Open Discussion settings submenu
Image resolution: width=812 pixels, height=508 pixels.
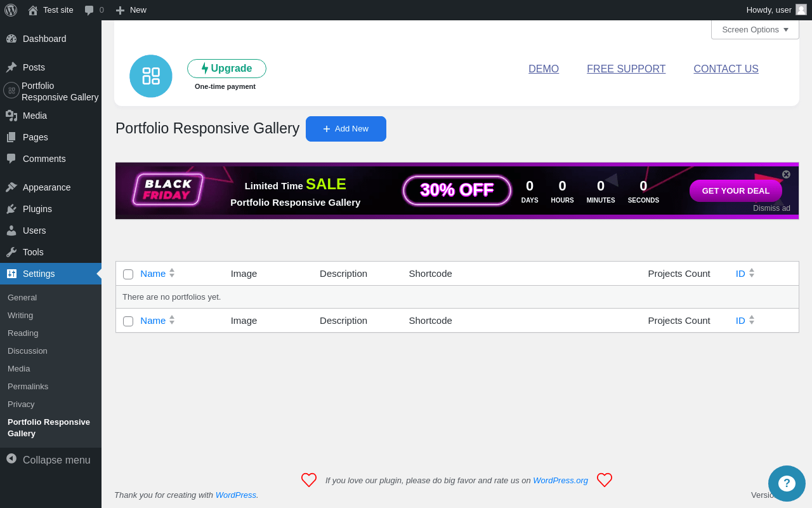pyautogui.click(x=27, y=351)
